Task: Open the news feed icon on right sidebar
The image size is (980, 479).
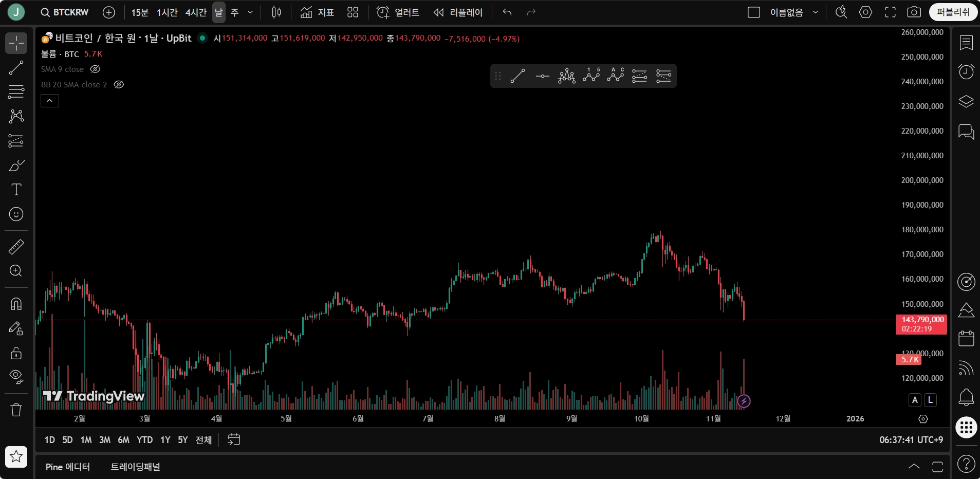Action: click(967, 368)
